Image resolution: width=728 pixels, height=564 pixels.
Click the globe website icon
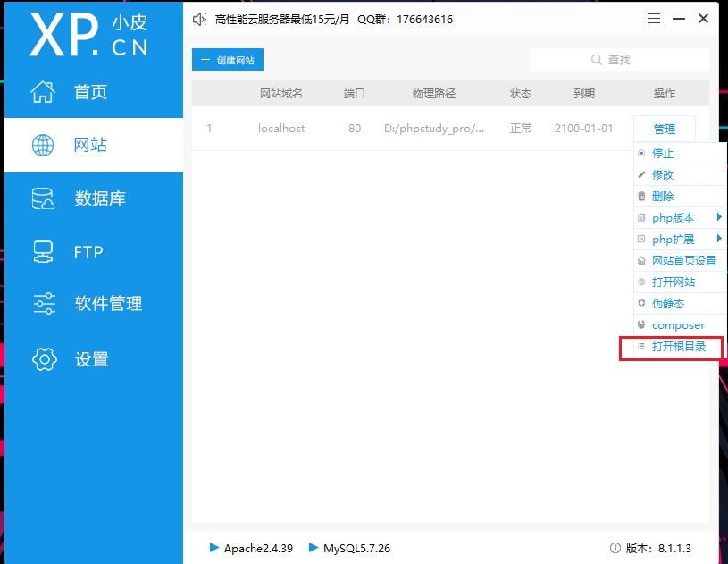(x=43, y=145)
